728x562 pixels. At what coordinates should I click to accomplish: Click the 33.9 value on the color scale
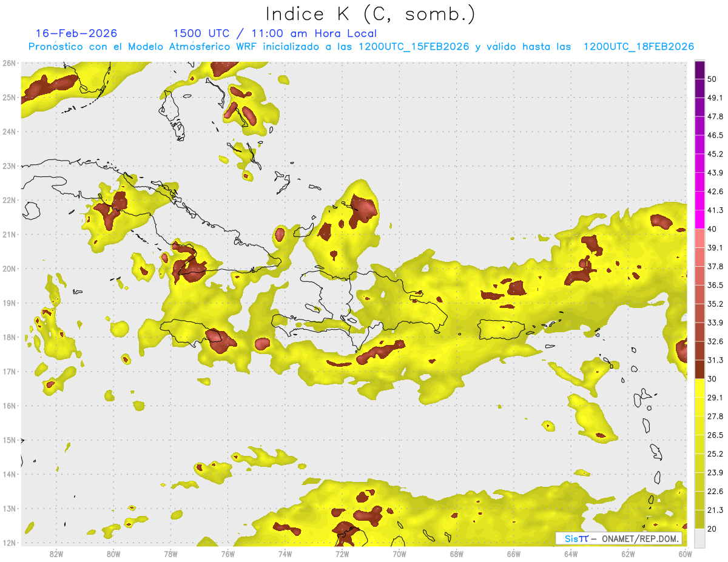(715, 323)
